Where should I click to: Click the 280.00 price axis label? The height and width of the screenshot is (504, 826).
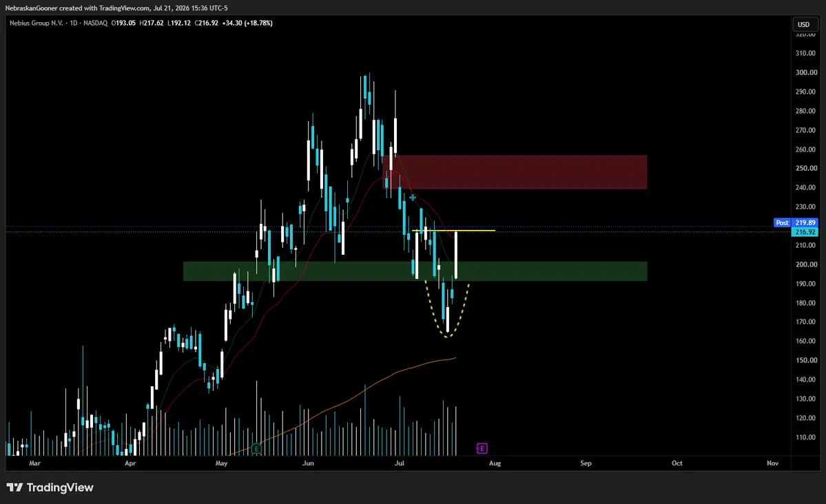806,111
